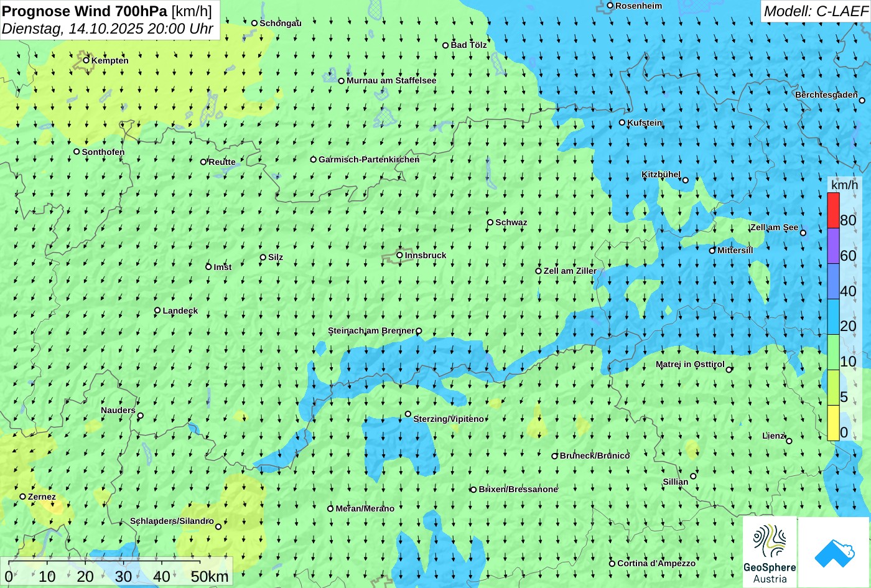Image resolution: width=871 pixels, height=588 pixels.
Task: Click the GeoSphere Austria logo
Action: pyautogui.click(x=770, y=552)
